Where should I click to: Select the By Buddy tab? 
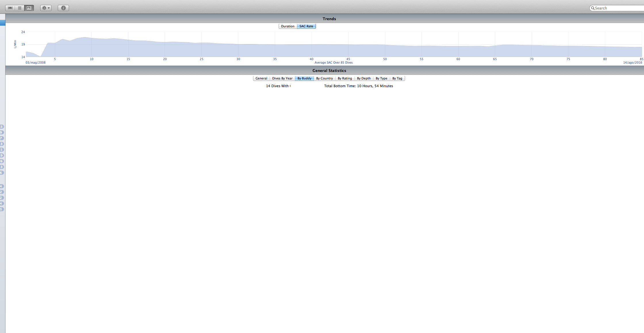pyautogui.click(x=304, y=78)
